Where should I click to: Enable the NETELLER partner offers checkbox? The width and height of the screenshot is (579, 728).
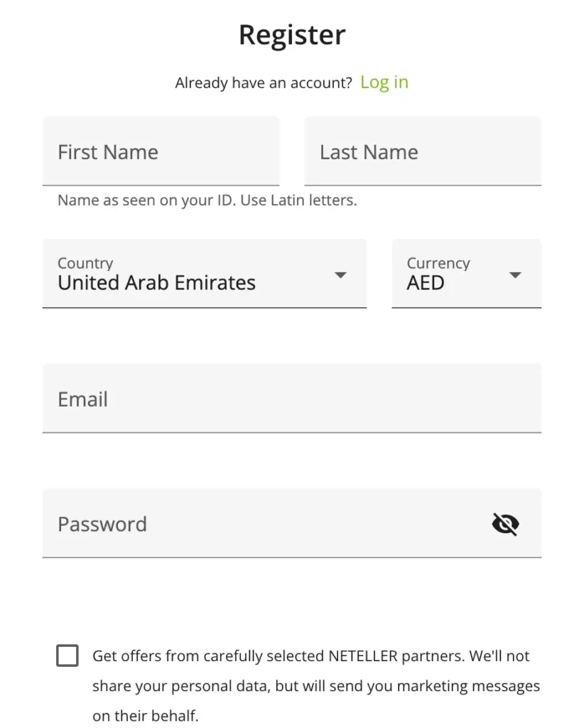(x=67, y=655)
